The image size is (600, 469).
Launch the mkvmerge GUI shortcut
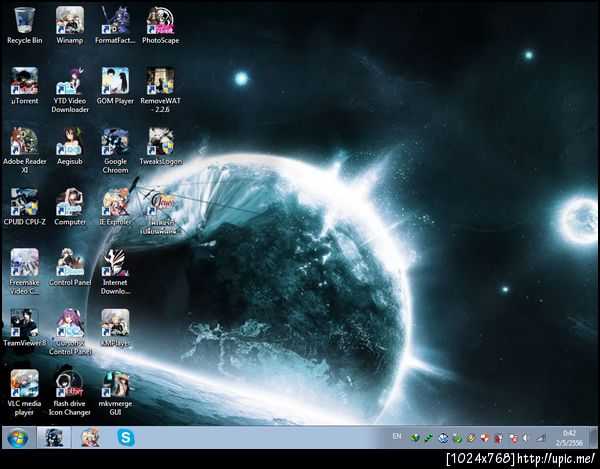point(115,392)
